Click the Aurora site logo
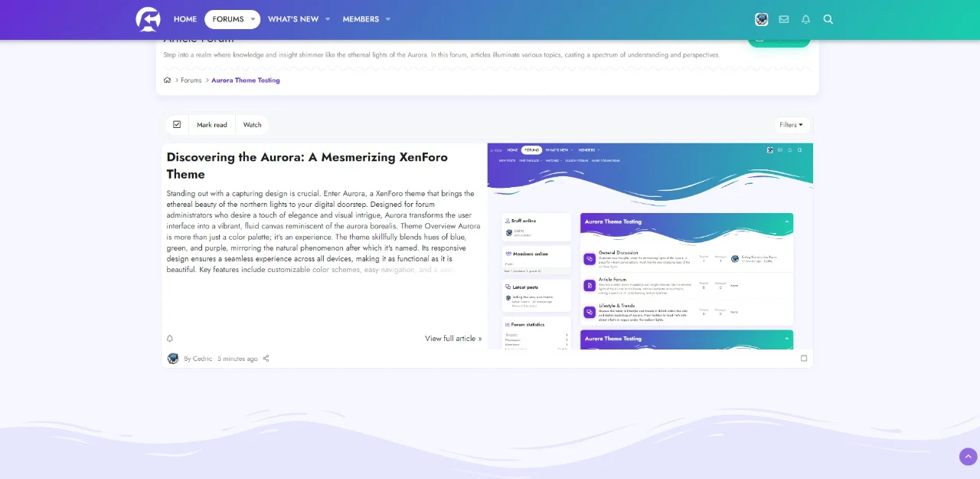 coord(148,19)
